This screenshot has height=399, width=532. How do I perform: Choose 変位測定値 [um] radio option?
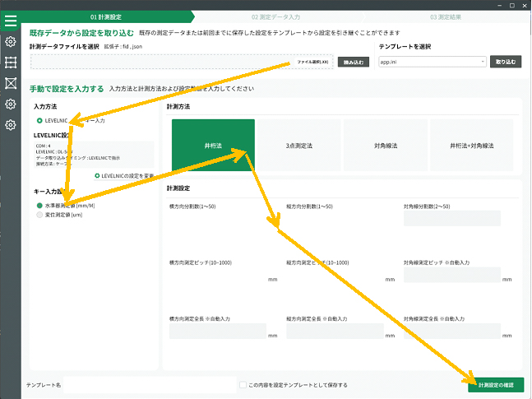(x=39, y=215)
